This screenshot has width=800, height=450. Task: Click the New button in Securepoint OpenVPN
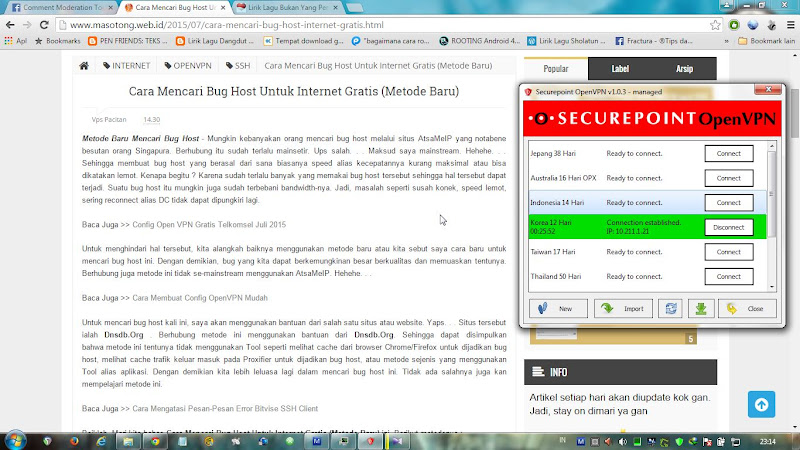(x=558, y=309)
